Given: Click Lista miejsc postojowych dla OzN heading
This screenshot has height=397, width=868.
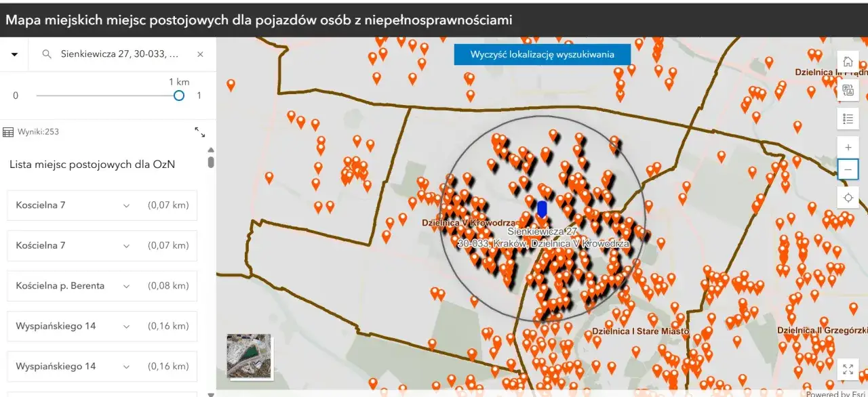Looking at the screenshot, I should pos(92,164).
